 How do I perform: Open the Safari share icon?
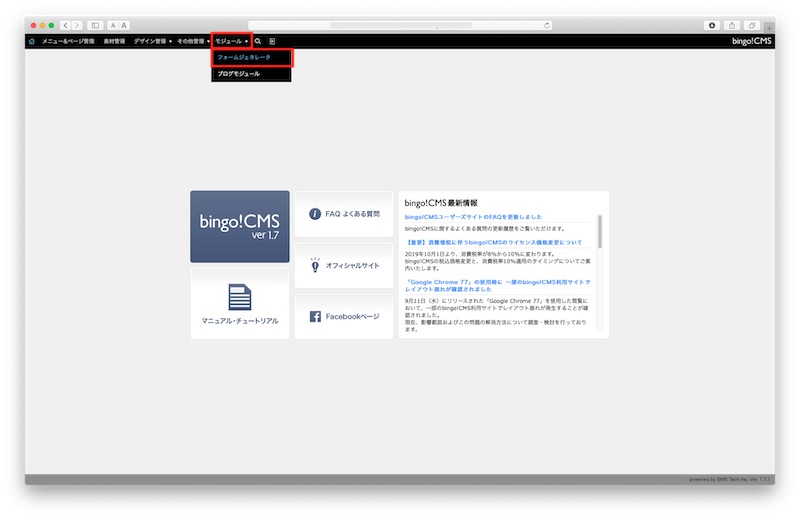[732, 25]
